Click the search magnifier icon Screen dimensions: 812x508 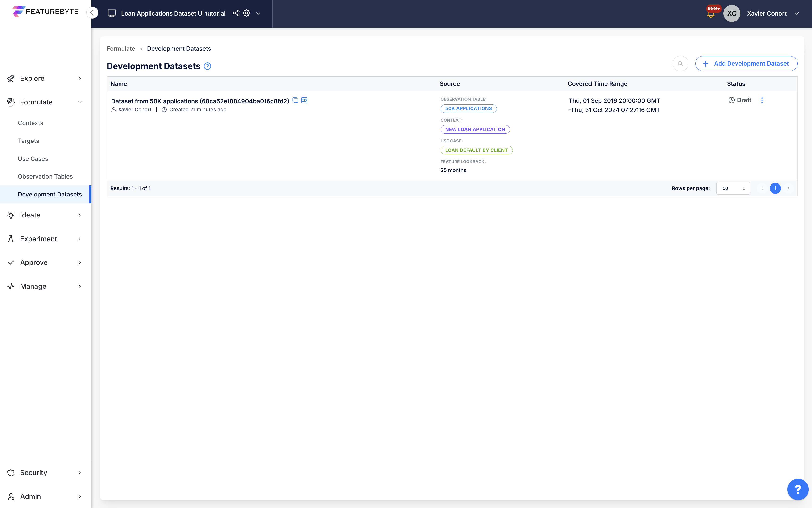click(680, 63)
